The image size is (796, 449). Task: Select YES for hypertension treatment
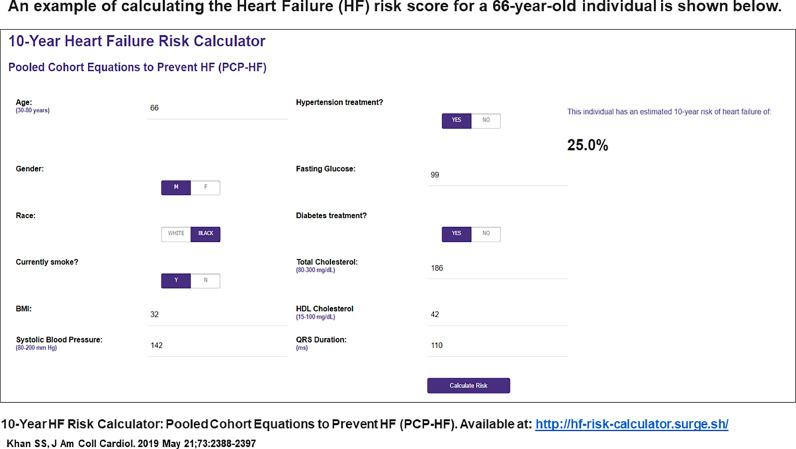tap(456, 120)
